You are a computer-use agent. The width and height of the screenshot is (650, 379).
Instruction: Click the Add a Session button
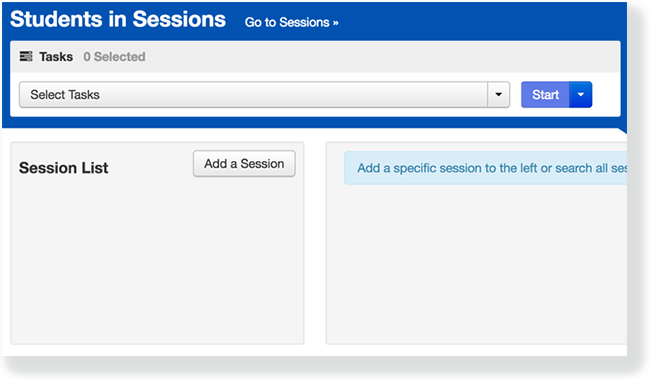tap(244, 164)
